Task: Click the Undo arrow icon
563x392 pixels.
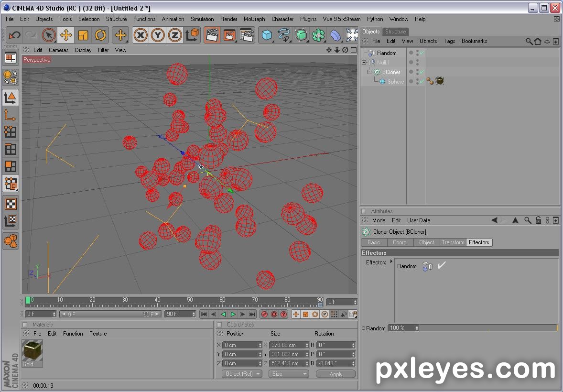Action: 14,35
